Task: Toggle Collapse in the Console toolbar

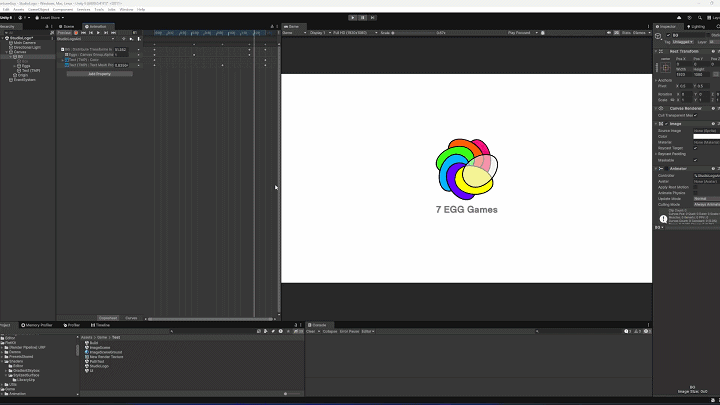Action: point(330,332)
